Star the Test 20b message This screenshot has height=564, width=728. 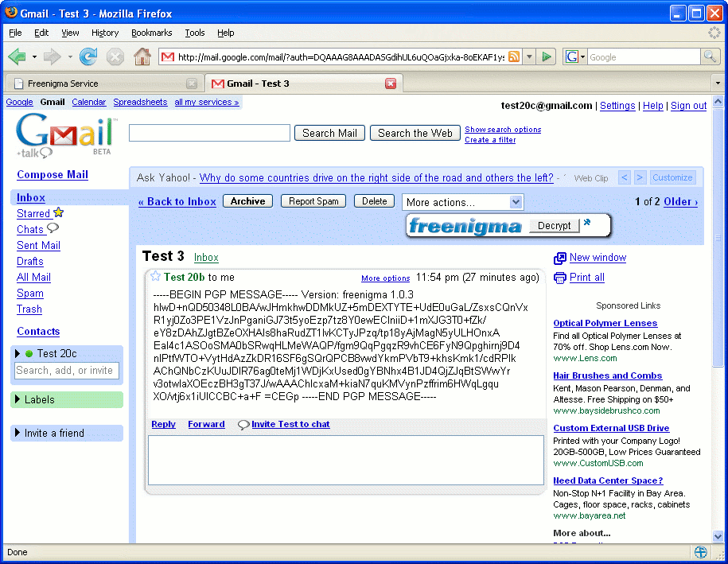point(155,276)
